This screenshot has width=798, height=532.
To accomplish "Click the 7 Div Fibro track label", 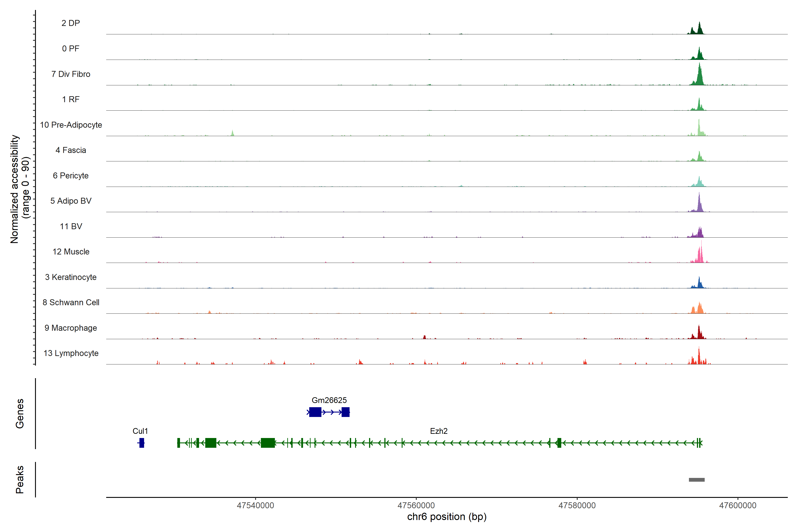I will (x=70, y=74).
